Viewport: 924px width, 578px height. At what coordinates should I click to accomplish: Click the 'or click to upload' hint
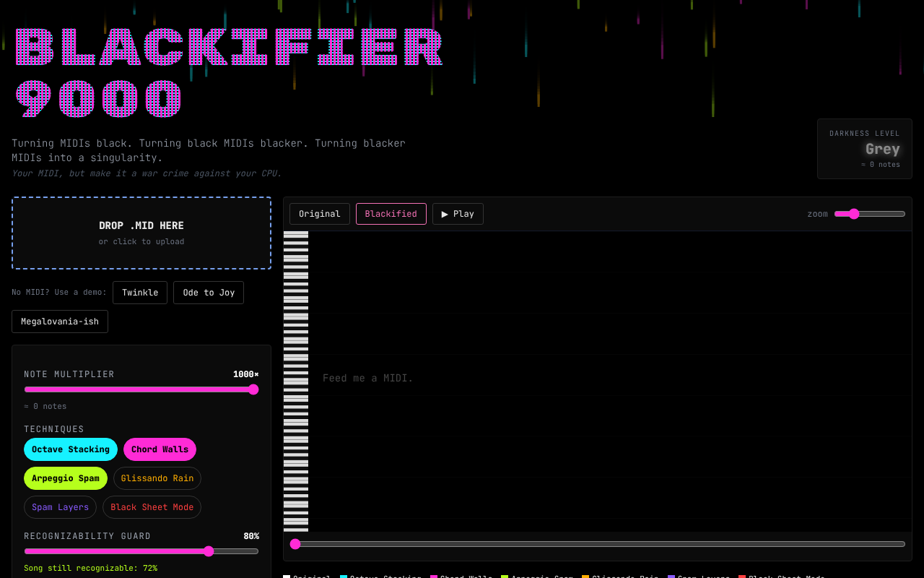[x=141, y=241]
